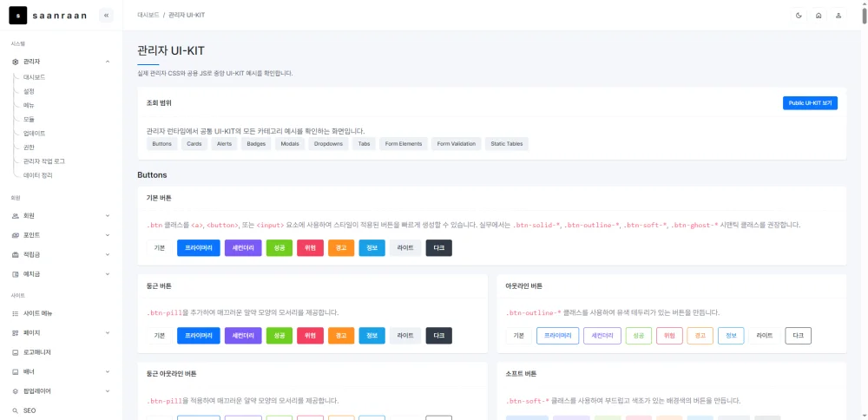868x420 pixels.
Task: Click the red 위험 button under 기본 버튼
Action: 310,248
